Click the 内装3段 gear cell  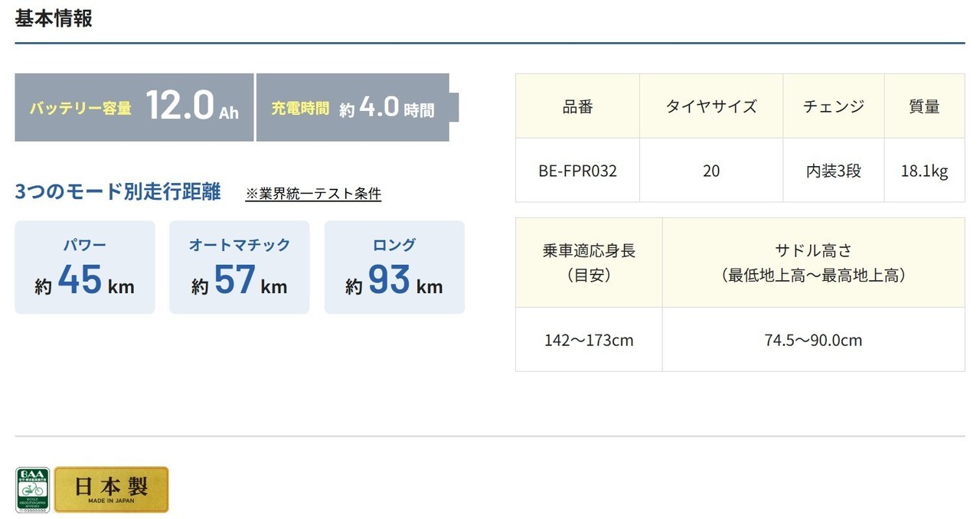tap(834, 170)
